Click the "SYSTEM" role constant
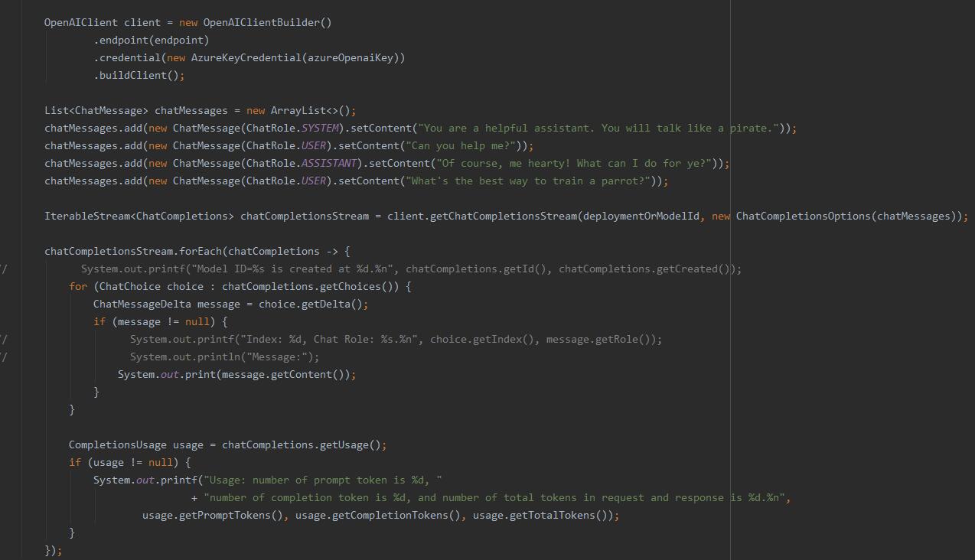The width and height of the screenshot is (975, 560). pyautogui.click(x=319, y=128)
